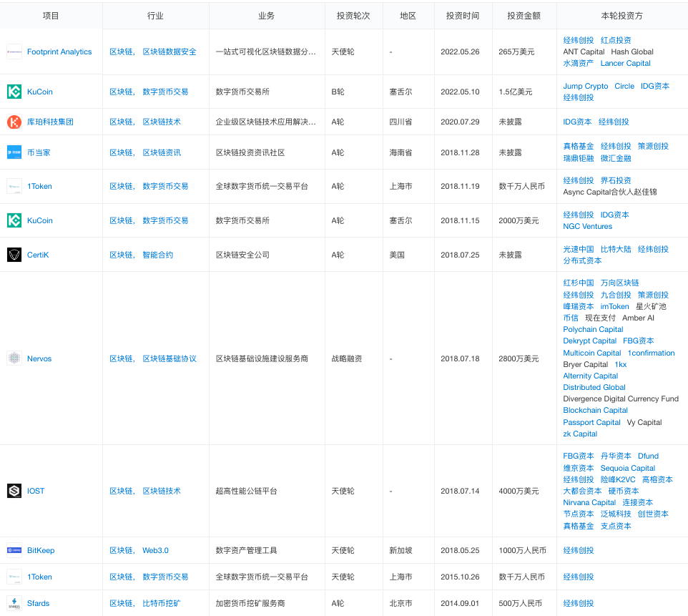Open the IOST logo icon
Viewport: 688px width, 616px height.
click(x=14, y=491)
